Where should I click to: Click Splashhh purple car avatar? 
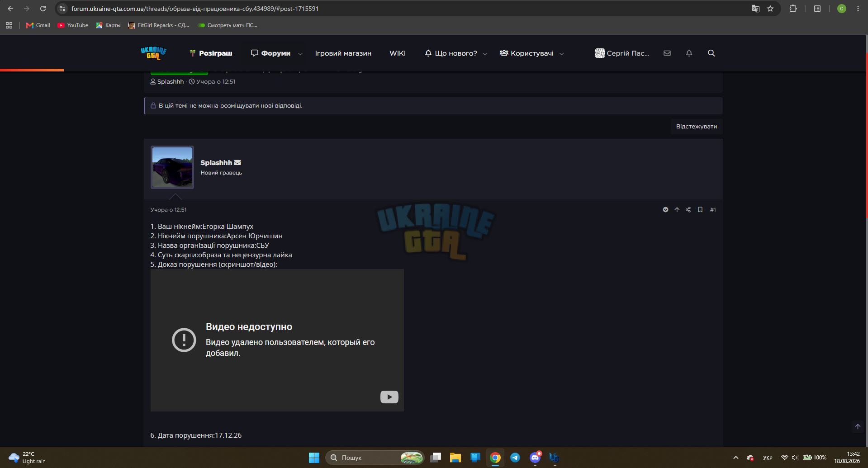pos(172,167)
